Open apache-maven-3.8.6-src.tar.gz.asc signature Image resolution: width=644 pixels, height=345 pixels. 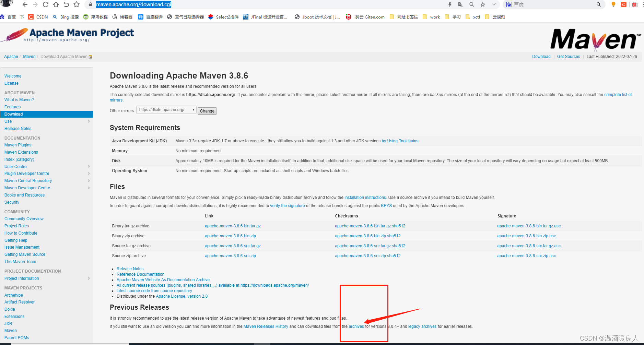(529, 246)
